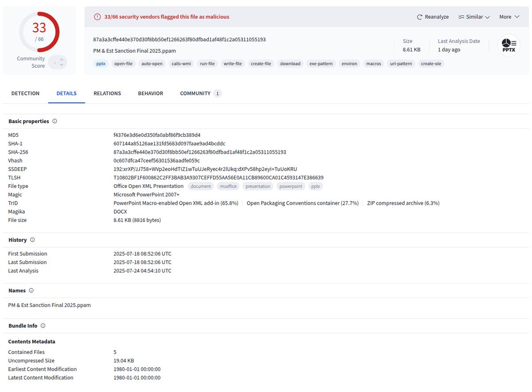The width and height of the screenshot is (532, 392).
Task: Click the pptx tag in File type row
Action: (x=316, y=186)
